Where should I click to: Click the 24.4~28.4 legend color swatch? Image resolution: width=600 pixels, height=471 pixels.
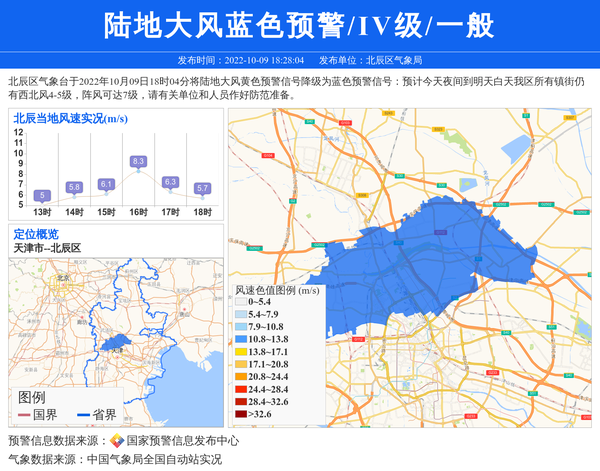(x=241, y=389)
